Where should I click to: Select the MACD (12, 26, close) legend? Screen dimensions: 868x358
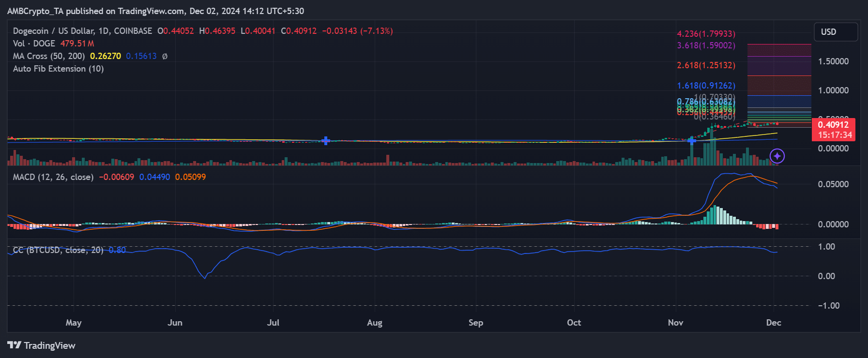pos(53,177)
